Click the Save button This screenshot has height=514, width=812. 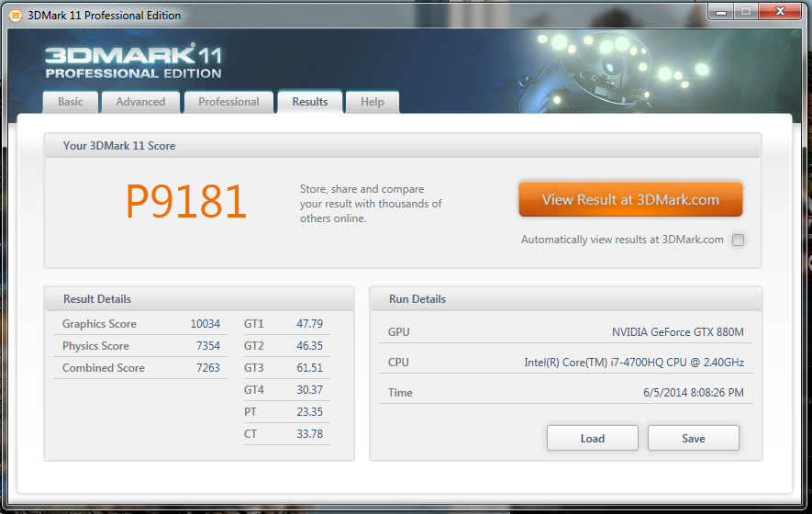click(x=694, y=439)
